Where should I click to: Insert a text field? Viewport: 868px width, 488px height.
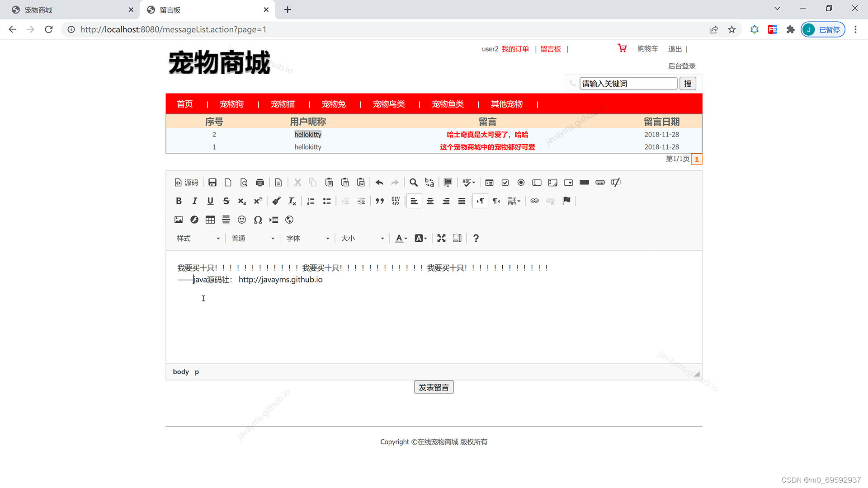(x=537, y=183)
